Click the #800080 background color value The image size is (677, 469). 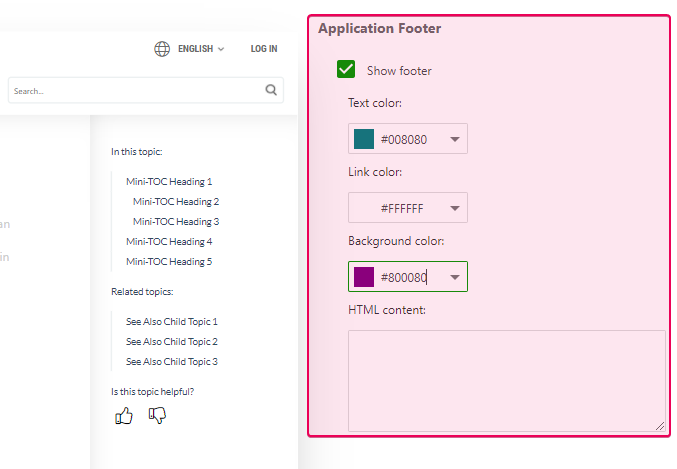(404, 278)
